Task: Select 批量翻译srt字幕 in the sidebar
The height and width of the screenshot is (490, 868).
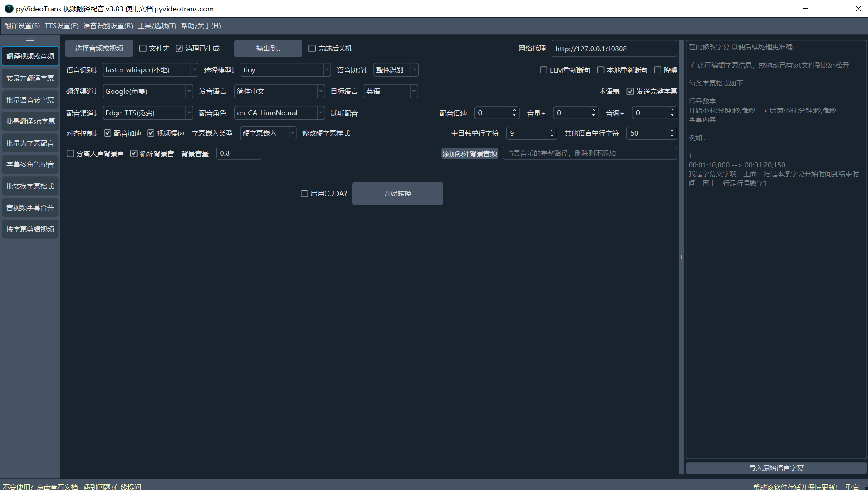Action: [x=30, y=122]
